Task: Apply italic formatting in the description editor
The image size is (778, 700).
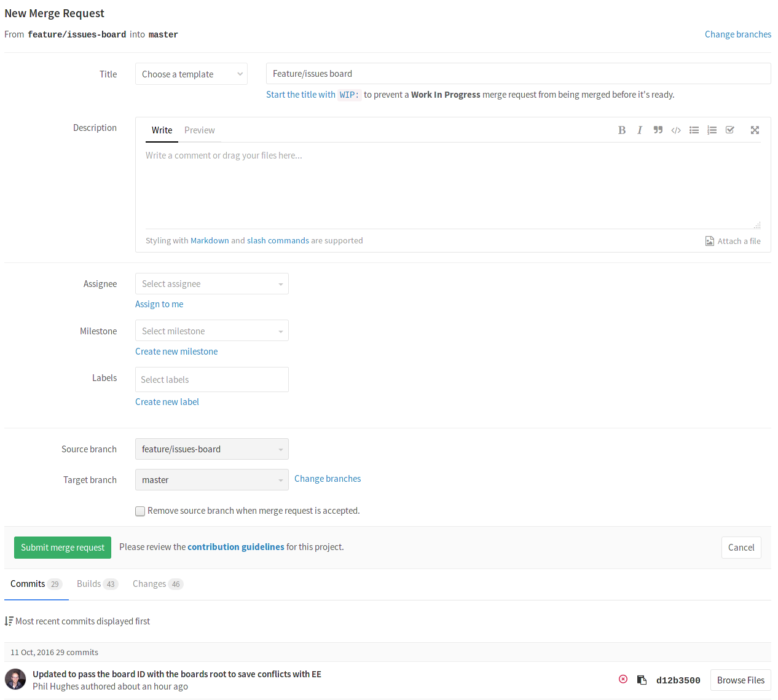Action: point(640,130)
